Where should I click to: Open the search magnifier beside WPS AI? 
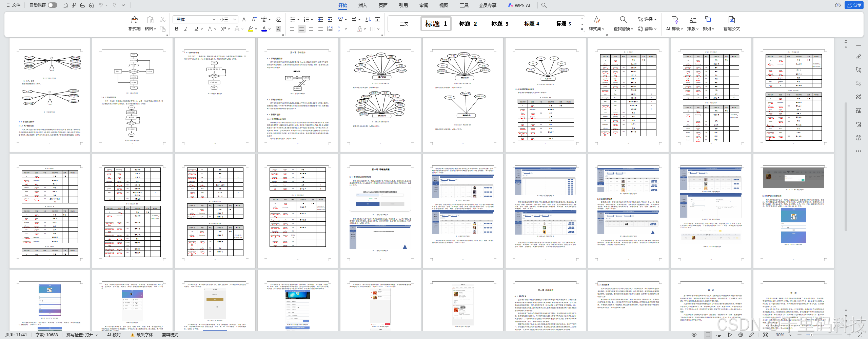coord(544,5)
